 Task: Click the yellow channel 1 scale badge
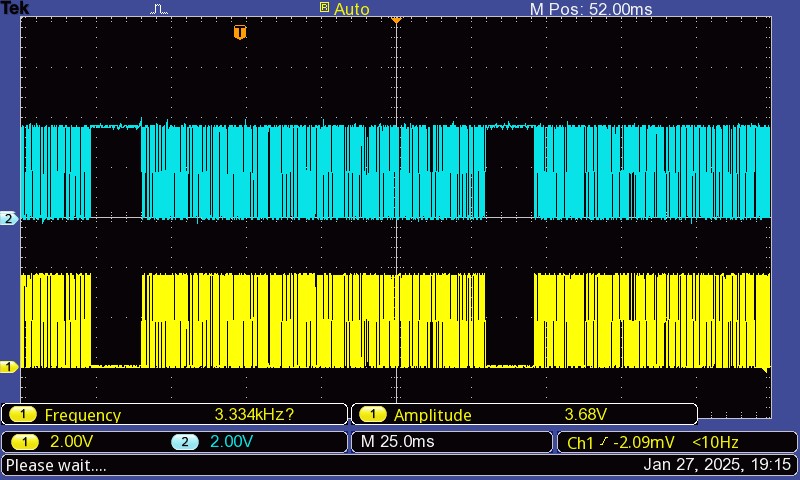coord(23,441)
